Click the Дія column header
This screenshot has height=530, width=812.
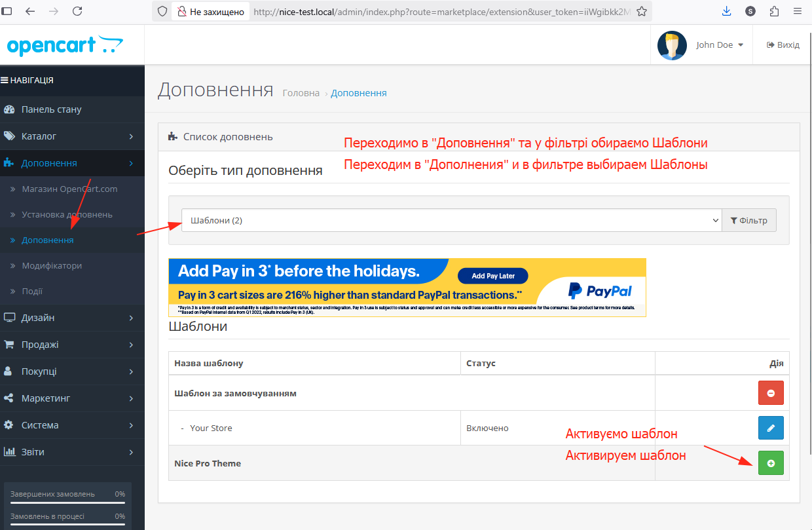click(x=776, y=363)
